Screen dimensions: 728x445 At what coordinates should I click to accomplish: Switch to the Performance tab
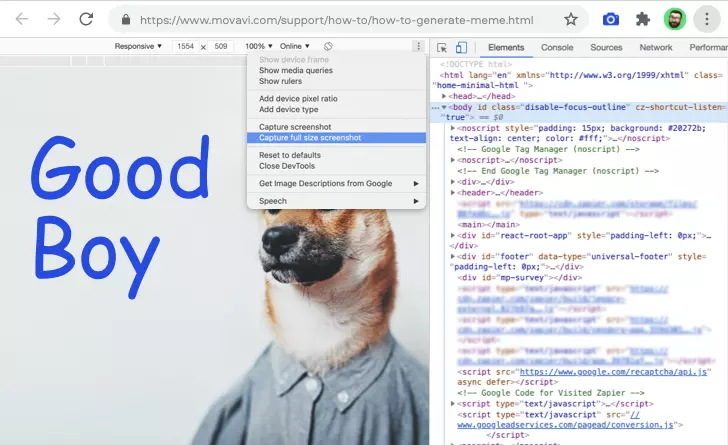click(708, 47)
